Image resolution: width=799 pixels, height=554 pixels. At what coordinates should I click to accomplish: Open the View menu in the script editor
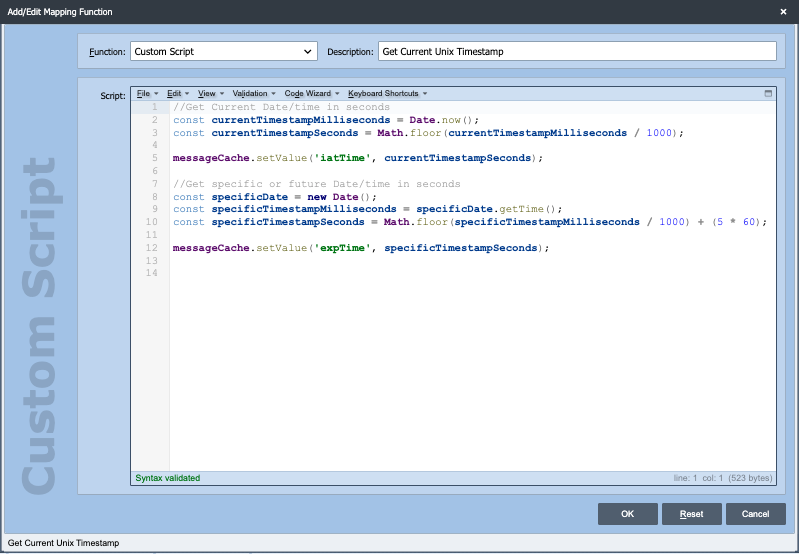click(x=210, y=93)
